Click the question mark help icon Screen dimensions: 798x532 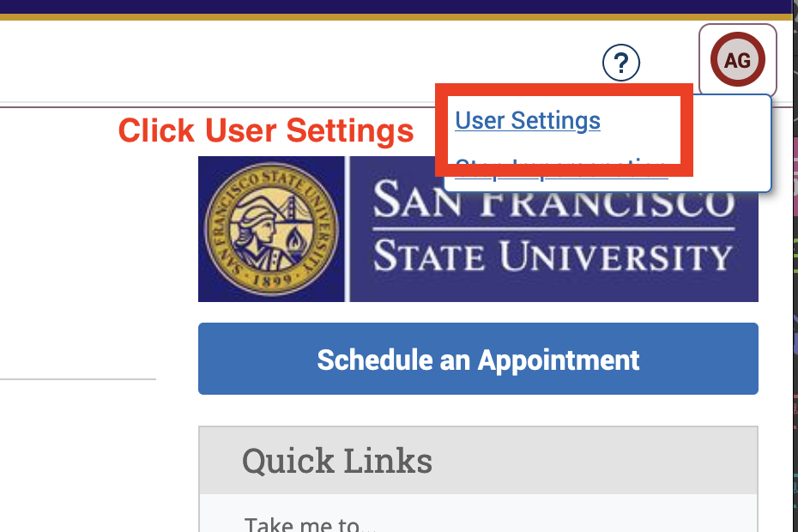[621, 63]
